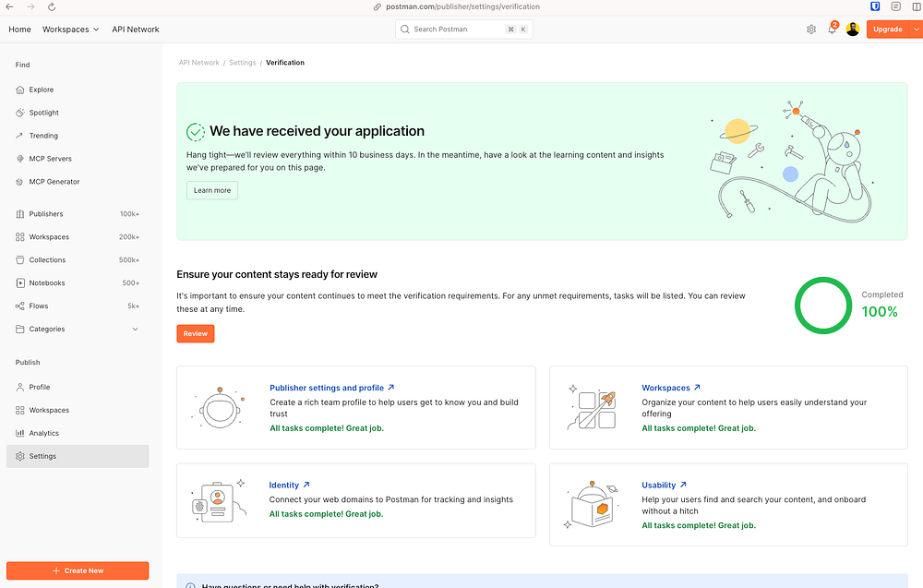Image resolution: width=923 pixels, height=588 pixels.
Task: Click the browser sidebar panel icon
Action: tap(917, 6)
